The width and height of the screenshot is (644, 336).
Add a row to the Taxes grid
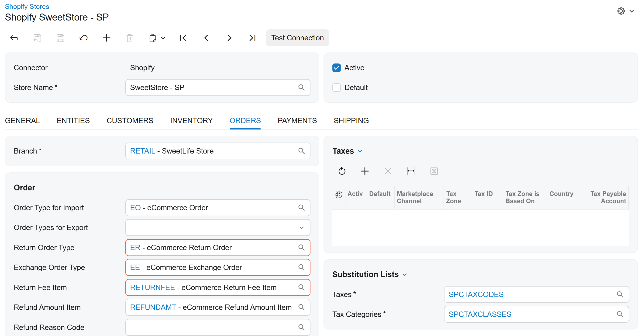click(365, 171)
